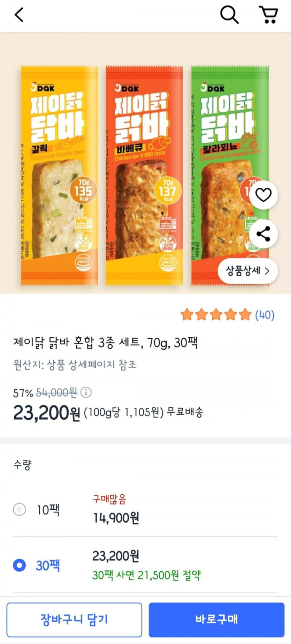The height and width of the screenshot is (644, 291).
Task: Tap the product title 제이닭 닭바 혼합 3종
Action: pos(106,343)
